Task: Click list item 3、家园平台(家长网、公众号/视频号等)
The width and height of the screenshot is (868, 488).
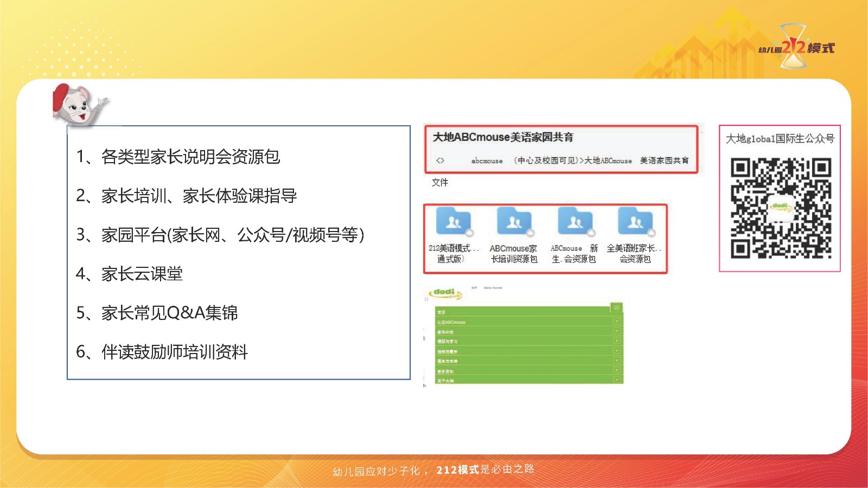Action: pos(220,235)
